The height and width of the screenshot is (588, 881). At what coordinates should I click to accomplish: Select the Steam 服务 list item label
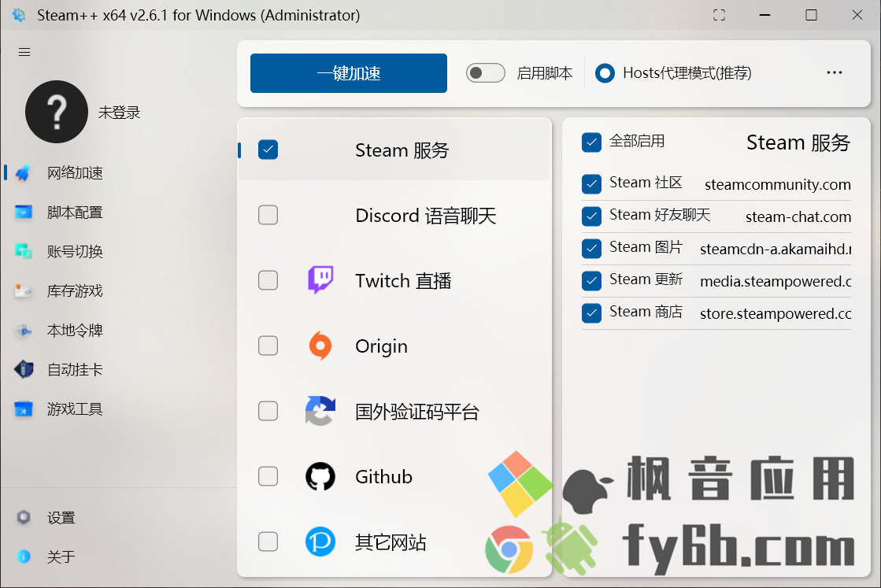click(402, 150)
